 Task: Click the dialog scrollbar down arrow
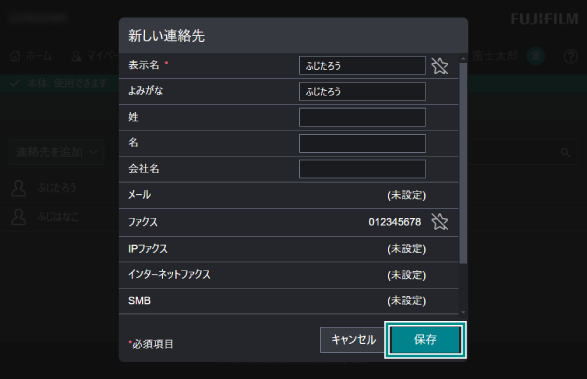click(463, 312)
